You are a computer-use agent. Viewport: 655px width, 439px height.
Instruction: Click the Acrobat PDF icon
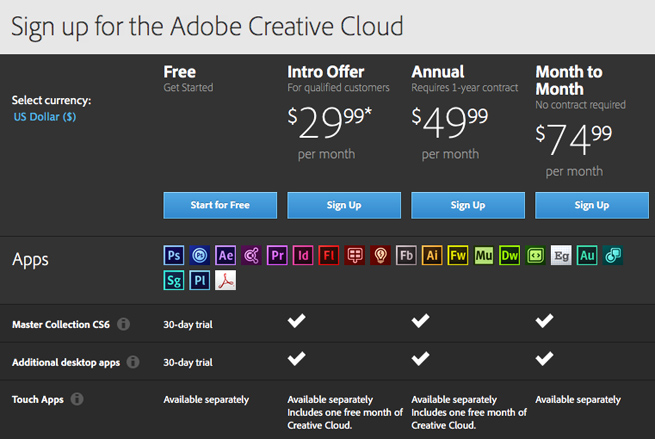226,280
